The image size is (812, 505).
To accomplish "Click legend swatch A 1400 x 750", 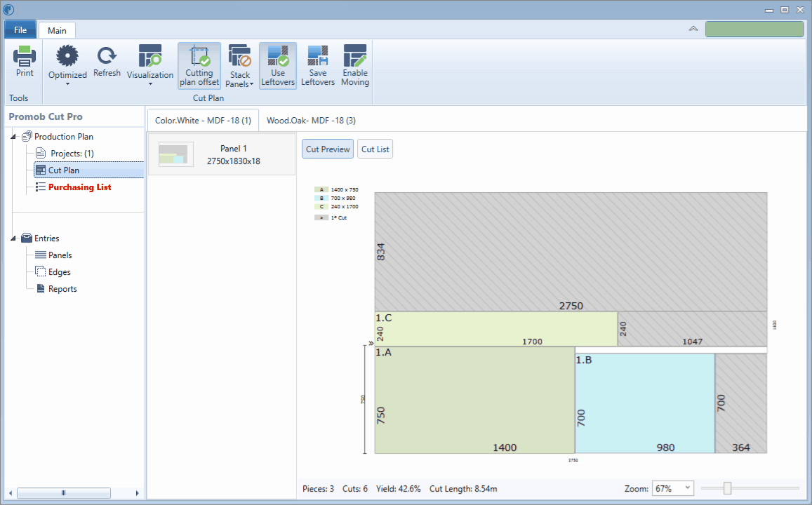I will tap(321, 190).
